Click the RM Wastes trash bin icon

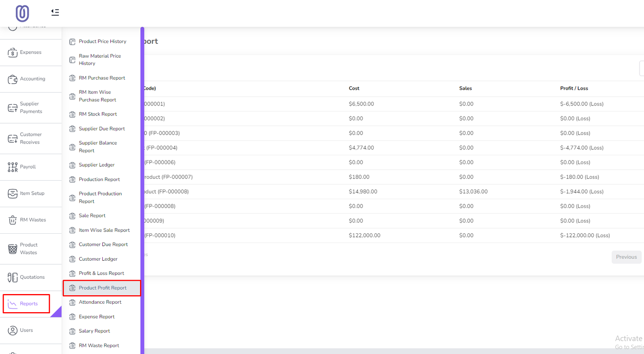click(x=12, y=220)
